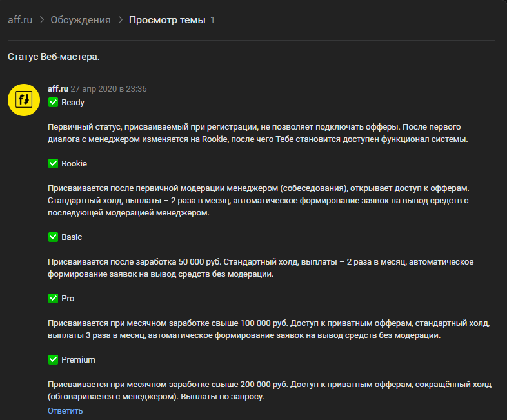Click the green checkmark beside Basic

point(54,237)
